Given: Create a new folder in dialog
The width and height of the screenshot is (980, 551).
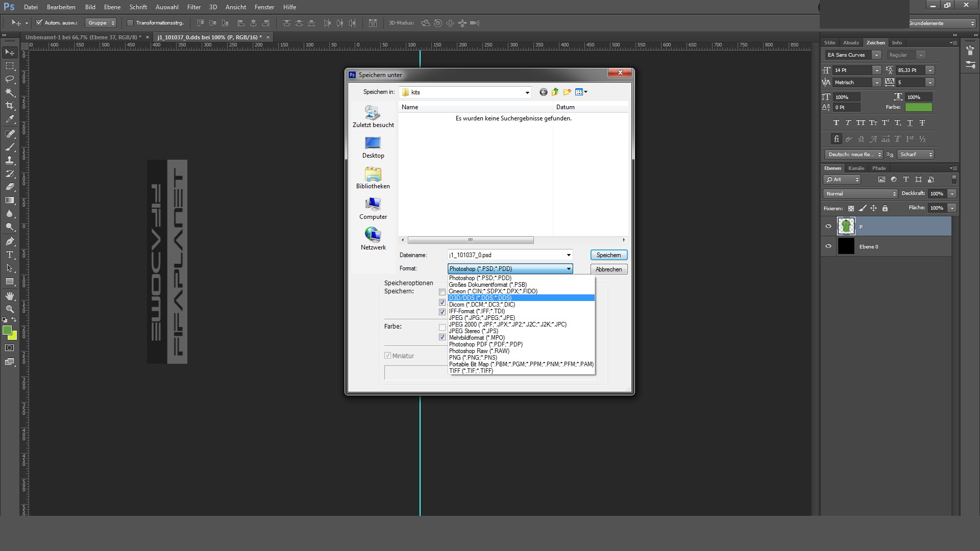Looking at the screenshot, I should [567, 92].
